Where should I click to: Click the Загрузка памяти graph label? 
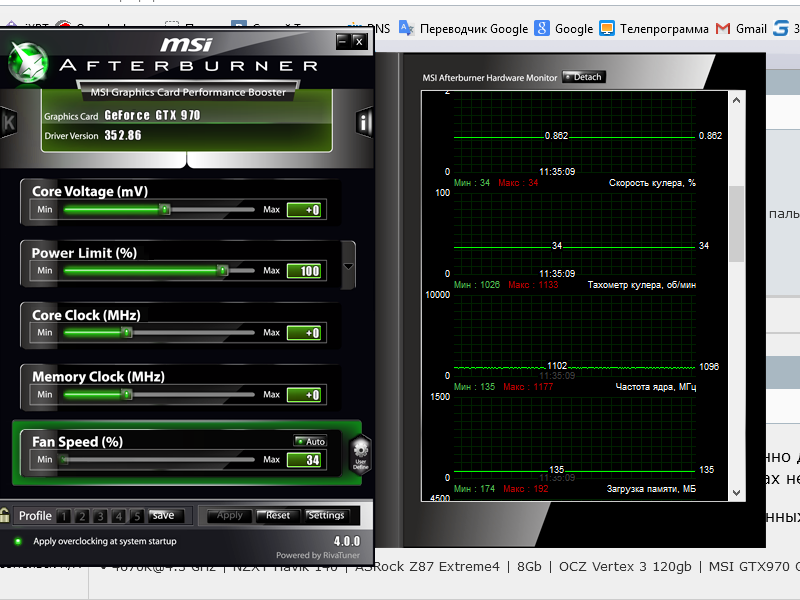651,489
